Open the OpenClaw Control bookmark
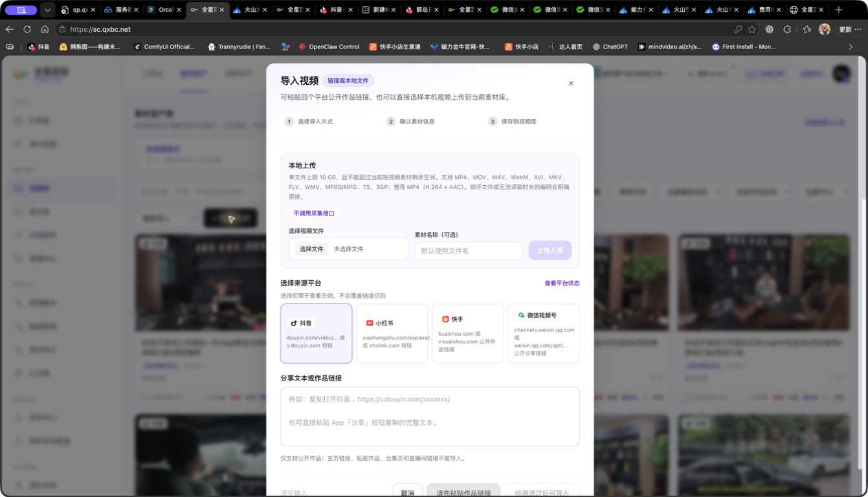 tap(328, 47)
